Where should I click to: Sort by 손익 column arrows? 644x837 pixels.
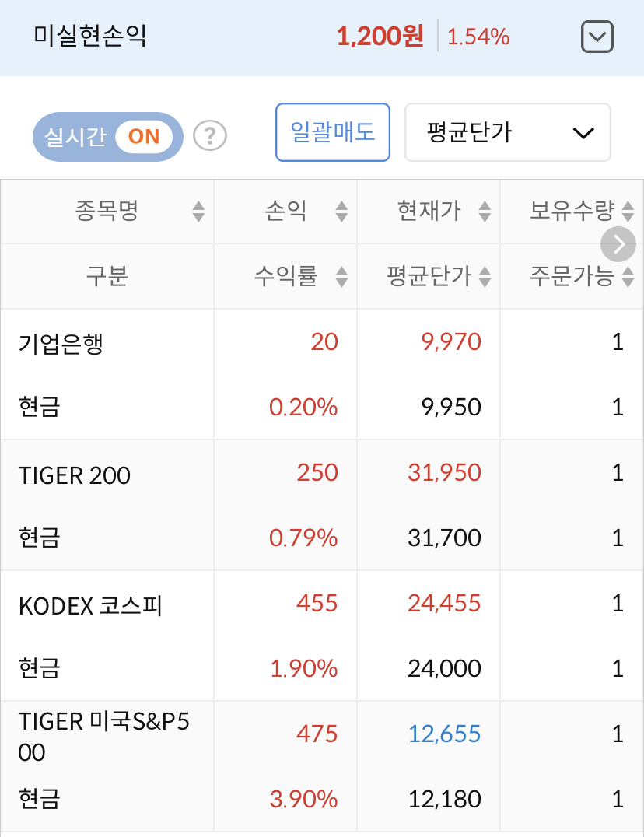pyautogui.click(x=341, y=212)
